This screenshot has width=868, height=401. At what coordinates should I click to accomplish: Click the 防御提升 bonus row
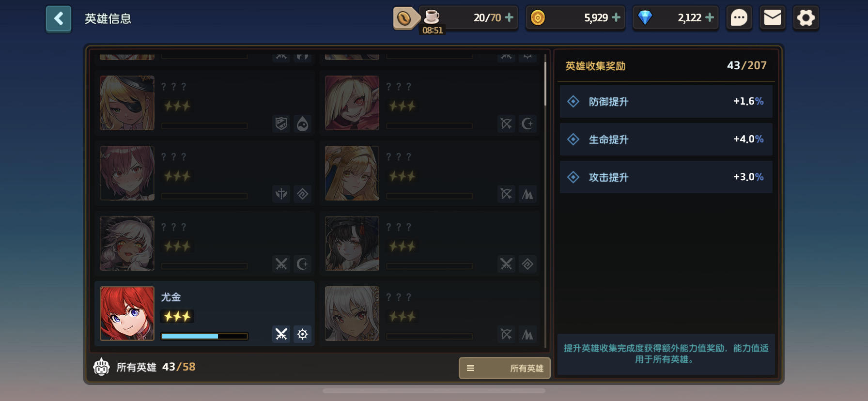click(x=666, y=101)
